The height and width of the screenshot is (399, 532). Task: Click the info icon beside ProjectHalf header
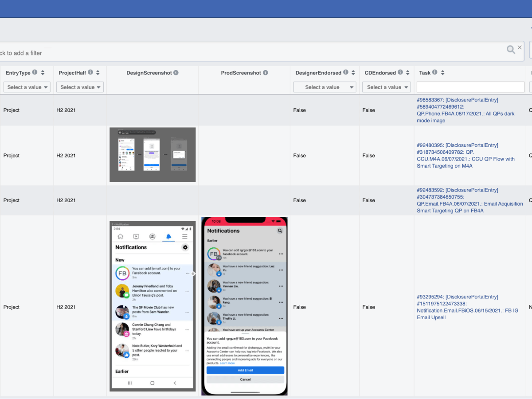pos(90,73)
